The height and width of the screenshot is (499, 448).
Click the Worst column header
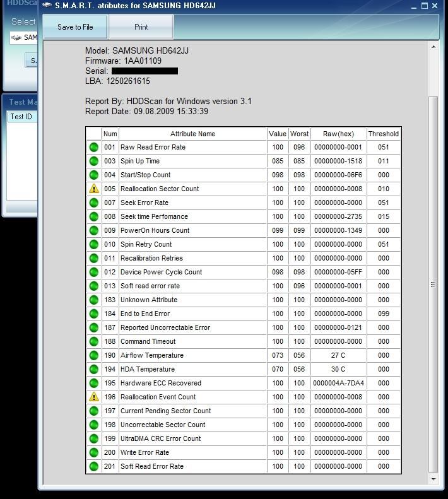pos(299,134)
